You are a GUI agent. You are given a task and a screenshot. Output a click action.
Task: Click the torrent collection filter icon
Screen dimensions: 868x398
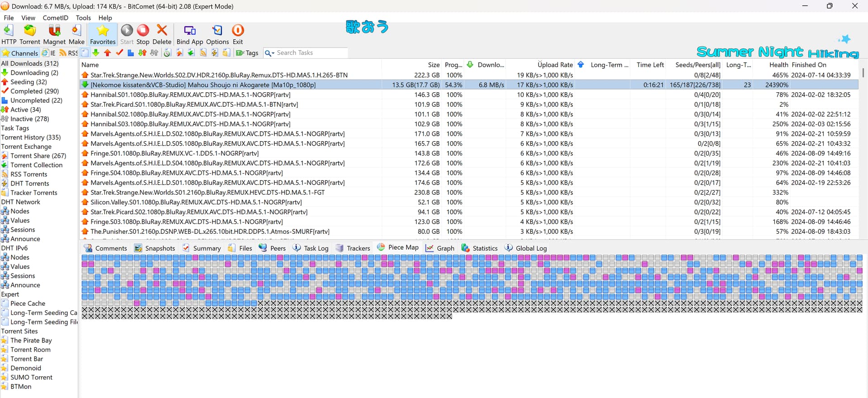tap(191, 53)
